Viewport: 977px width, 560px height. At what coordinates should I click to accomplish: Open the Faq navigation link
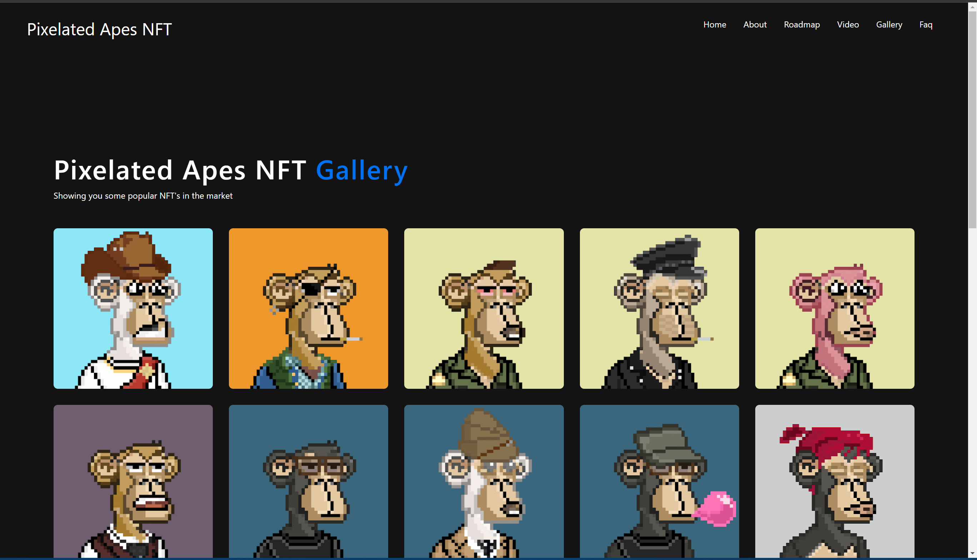tap(926, 25)
